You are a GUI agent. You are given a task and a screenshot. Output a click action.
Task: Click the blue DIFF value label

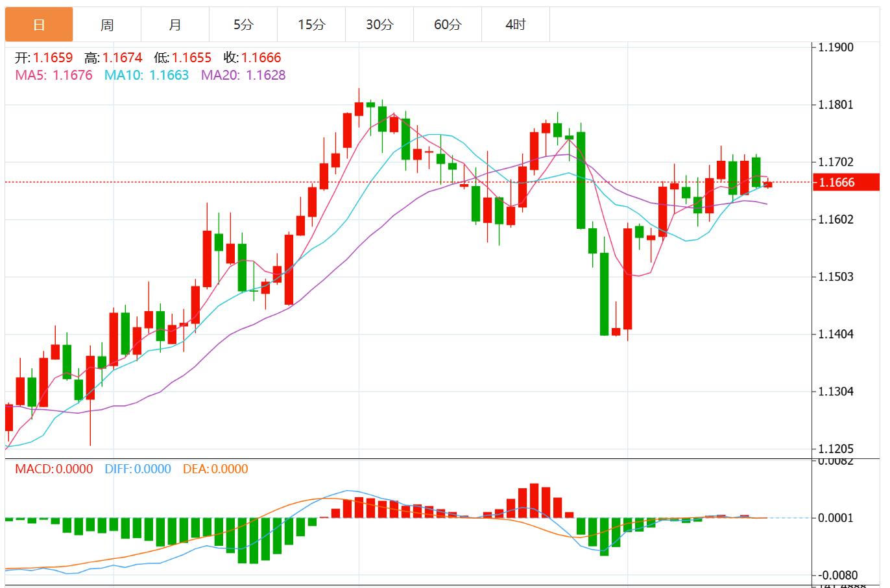tap(136, 469)
